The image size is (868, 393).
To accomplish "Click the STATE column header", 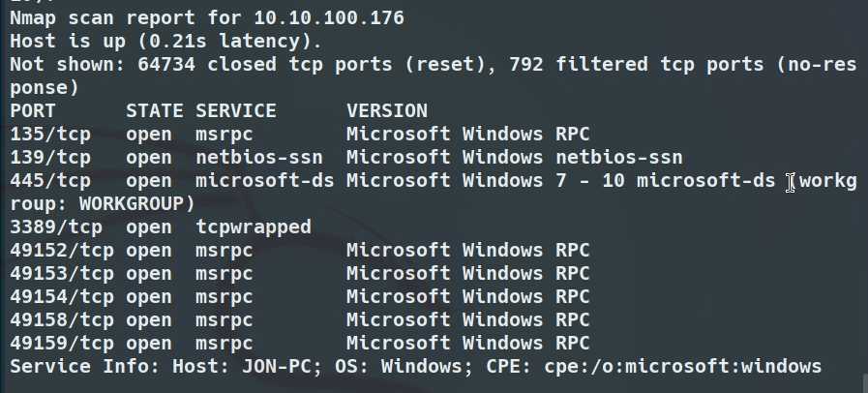I will click(155, 110).
